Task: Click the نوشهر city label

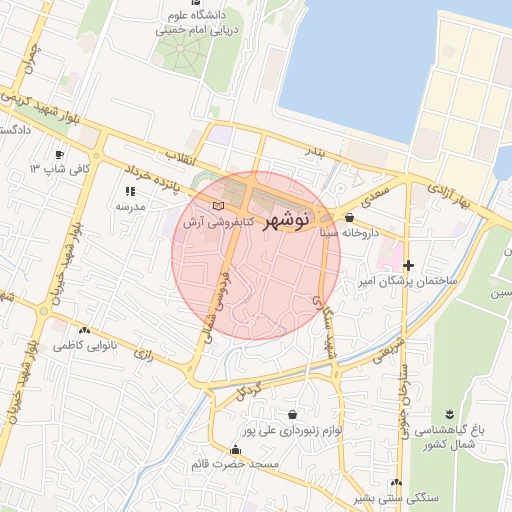Action: [x=285, y=222]
